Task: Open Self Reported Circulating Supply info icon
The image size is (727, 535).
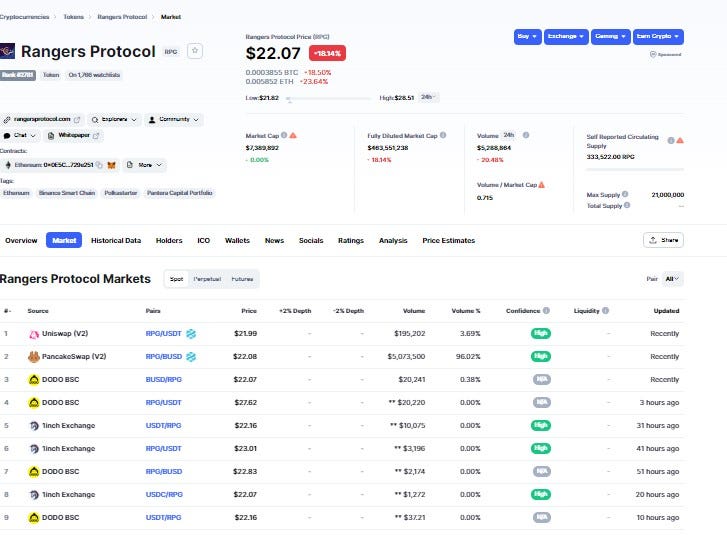Action: (x=670, y=140)
